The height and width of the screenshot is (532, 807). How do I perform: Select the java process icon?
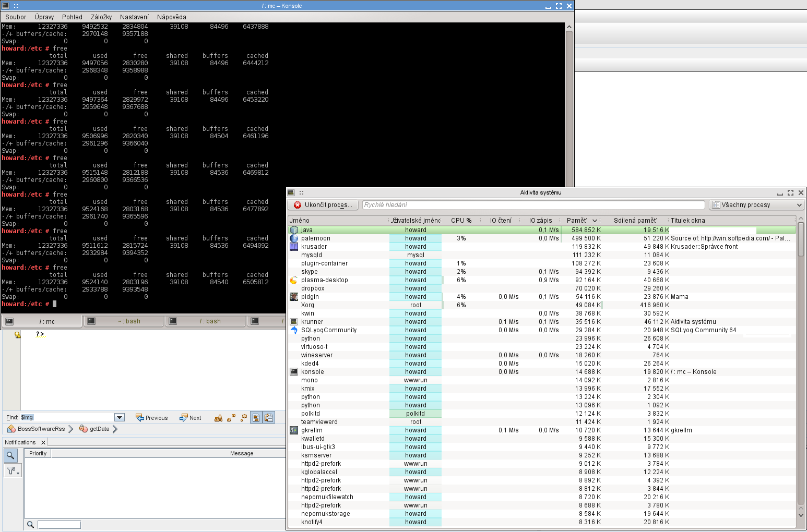pyautogui.click(x=294, y=230)
